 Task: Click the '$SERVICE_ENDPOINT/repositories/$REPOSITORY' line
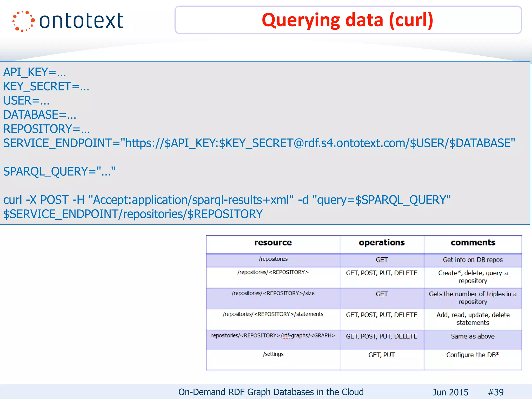[133, 214]
